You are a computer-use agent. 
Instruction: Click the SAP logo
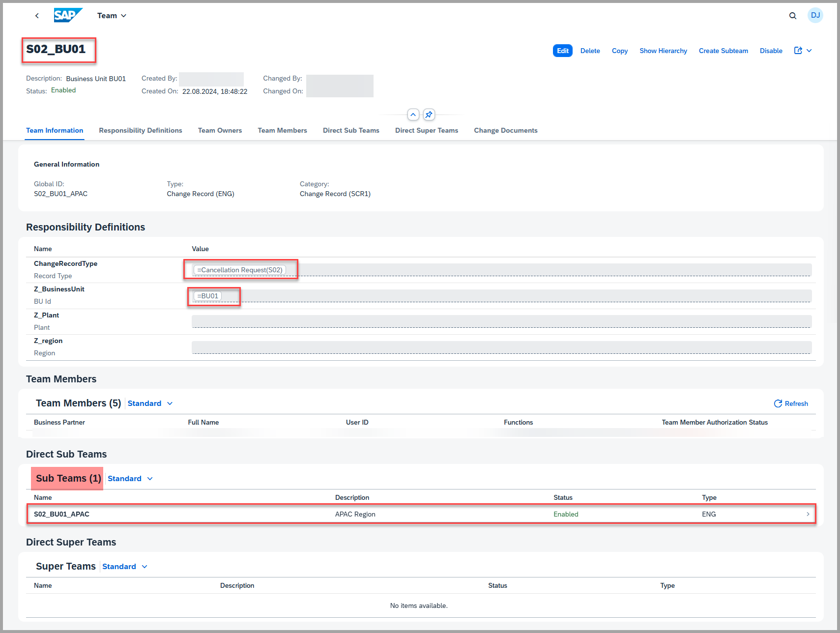68,15
